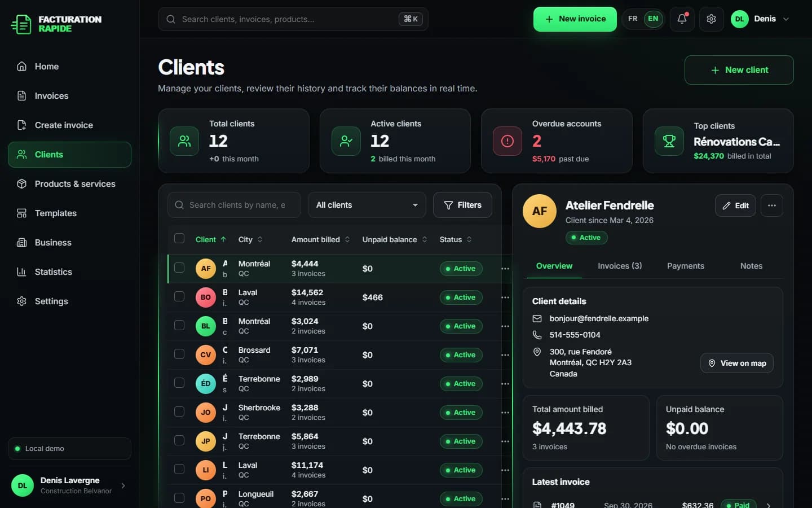Check the BO client row checkbox
The height and width of the screenshot is (508, 812).
(x=179, y=296)
